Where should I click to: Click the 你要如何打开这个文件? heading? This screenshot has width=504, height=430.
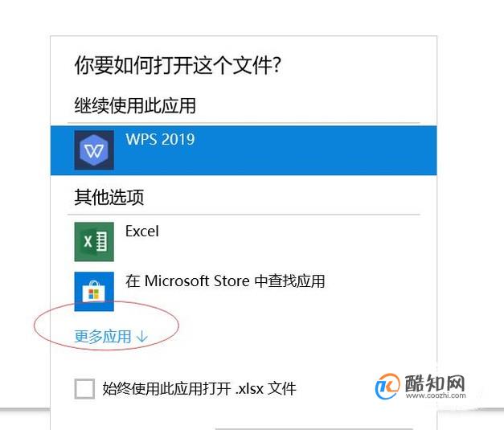point(178,65)
